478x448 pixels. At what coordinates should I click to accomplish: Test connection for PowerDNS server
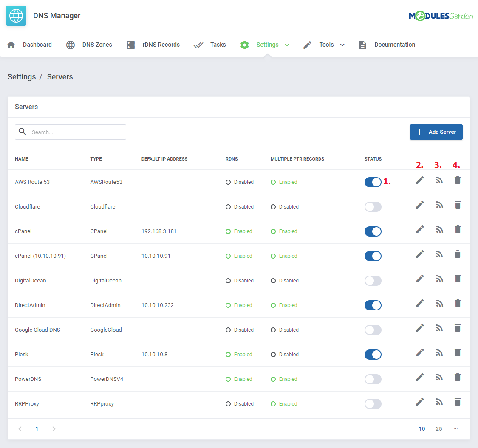[x=439, y=378]
